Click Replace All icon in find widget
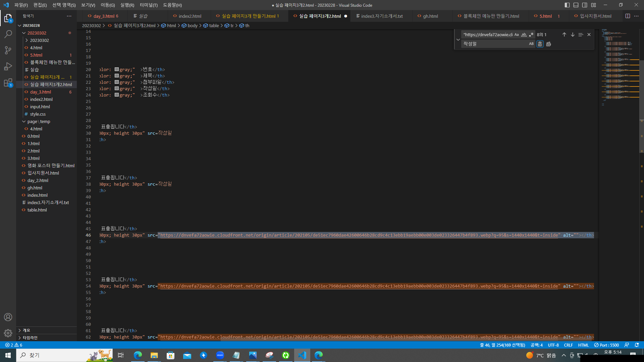 [548, 44]
